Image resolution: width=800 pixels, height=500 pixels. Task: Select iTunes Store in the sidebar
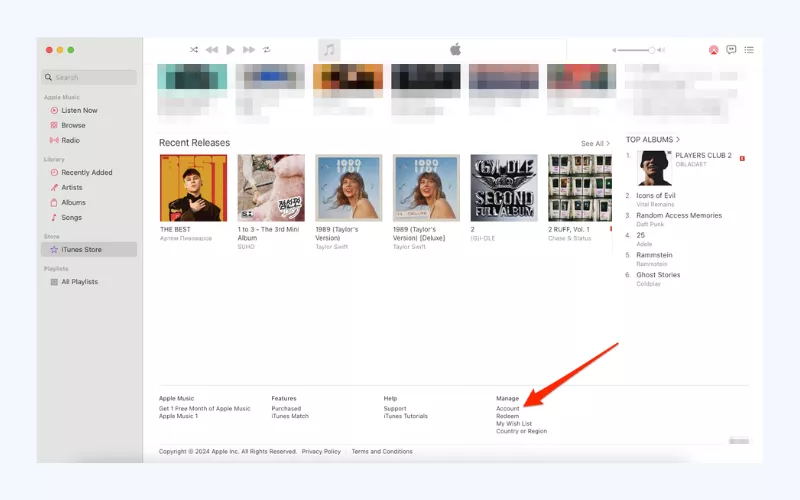click(x=89, y=249)
